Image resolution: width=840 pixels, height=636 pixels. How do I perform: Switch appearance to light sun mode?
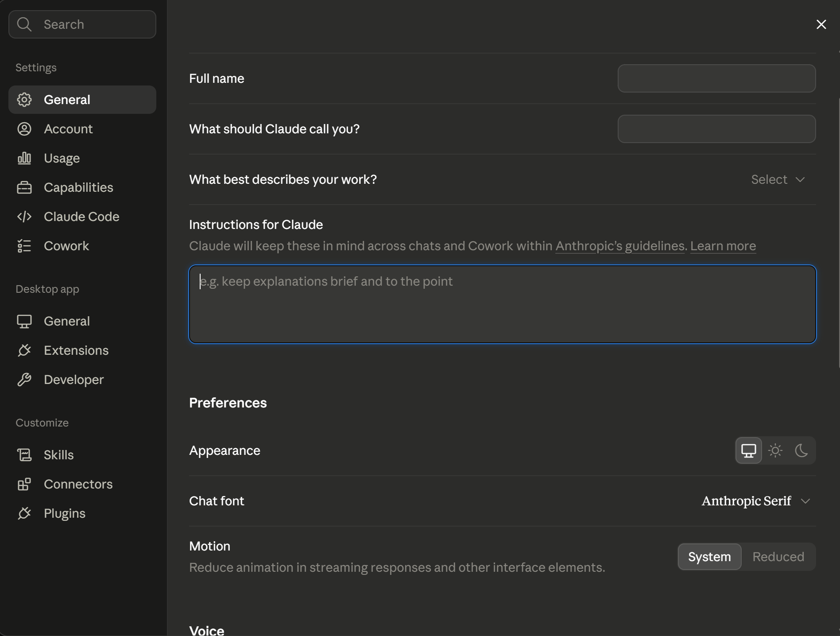coord(775,450)
